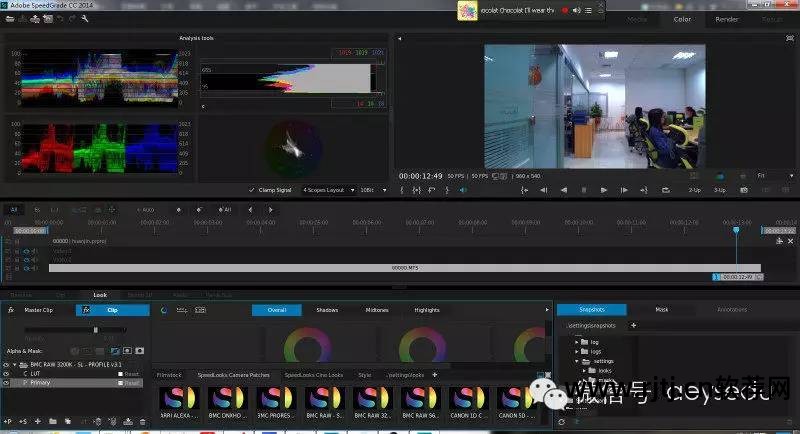The width and height of the screenshot is (800, 434).
Task: Click the layer opacity slider handle
Action: [96, 329]
